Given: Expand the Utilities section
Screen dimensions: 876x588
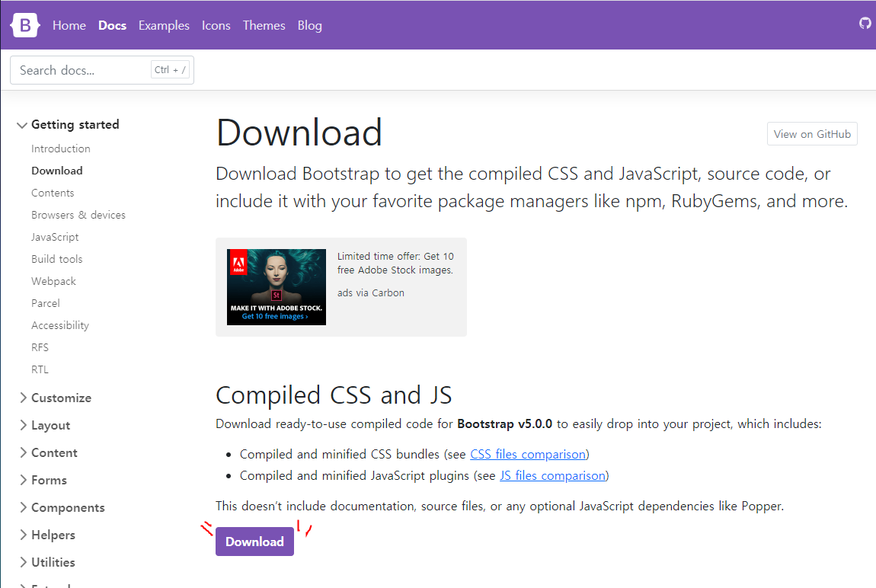Looking at the screenshot, I should [47, 562].
